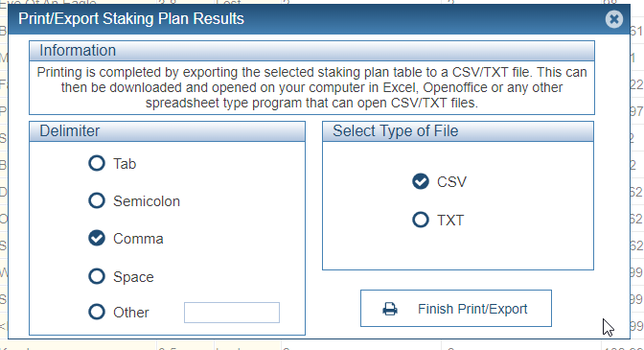Close the Print/Export dialog with the X icon
The height and width of the screenshot is (350, 644).
(614, 19)
